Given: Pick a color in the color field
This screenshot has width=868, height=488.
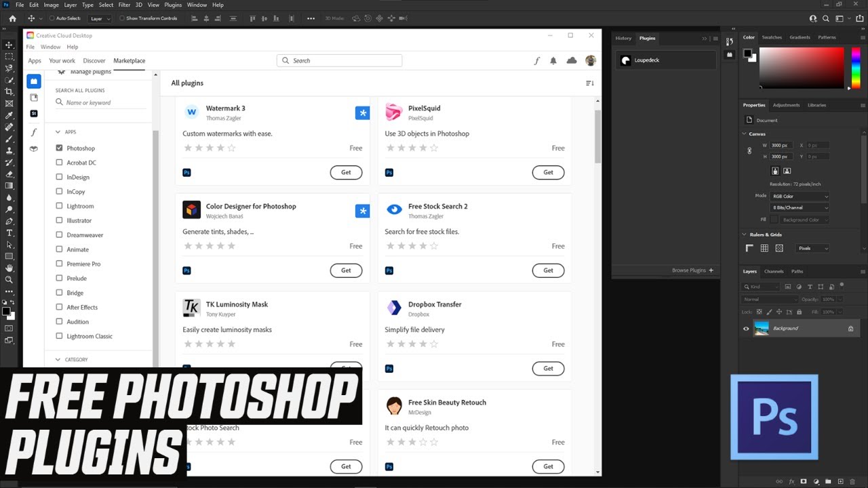Looking at the screenshot, I should 802,67.
